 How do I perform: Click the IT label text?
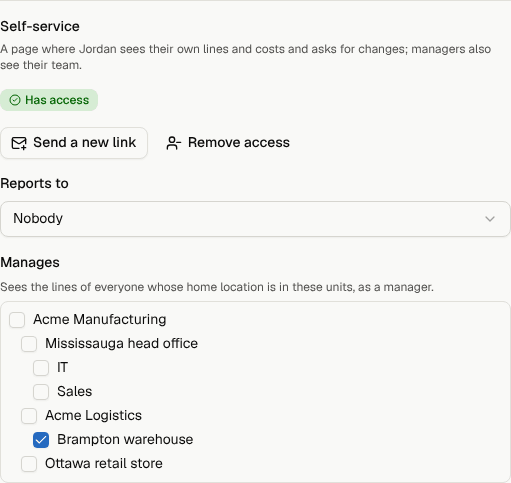(x=62, y=367)
